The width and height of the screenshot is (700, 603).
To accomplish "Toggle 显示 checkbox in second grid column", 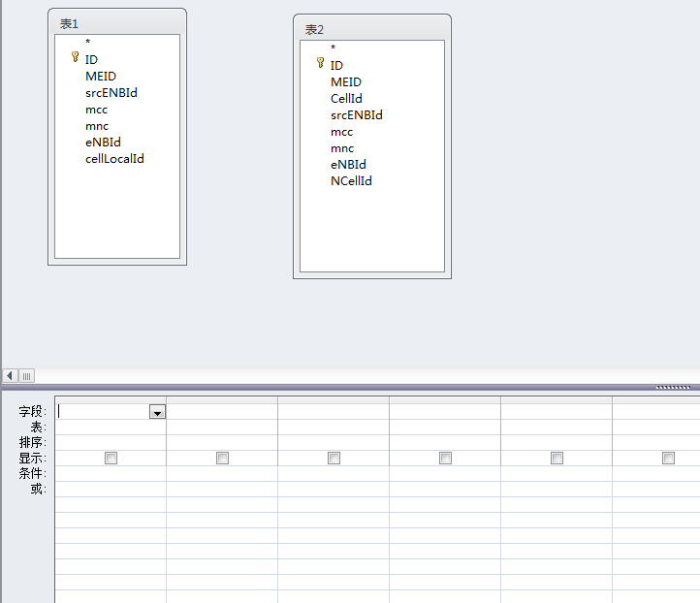I will (222, 458).
